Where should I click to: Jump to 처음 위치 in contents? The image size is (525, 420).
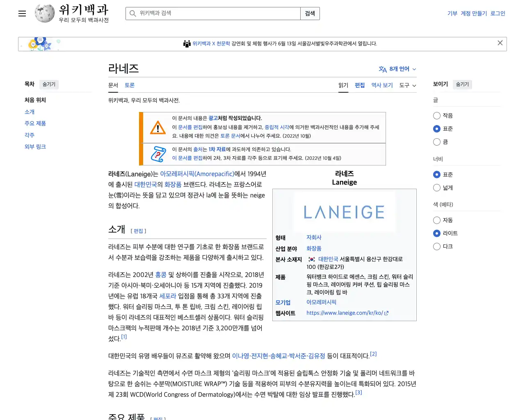click(x=35, y=100)
